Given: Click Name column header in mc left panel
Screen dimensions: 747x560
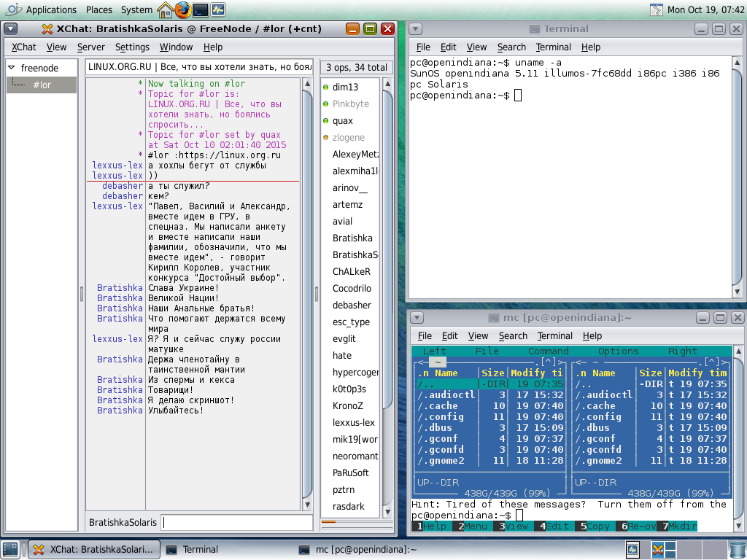Looking at the screenshot, I should click(x=446, y=373).
